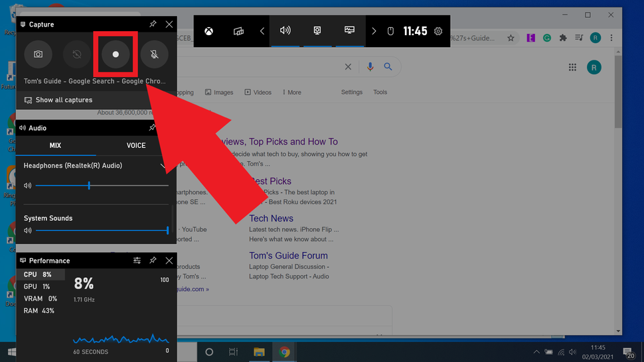Open the Chrome three-dot menu

pyautogui.click(x=611, y=38)
